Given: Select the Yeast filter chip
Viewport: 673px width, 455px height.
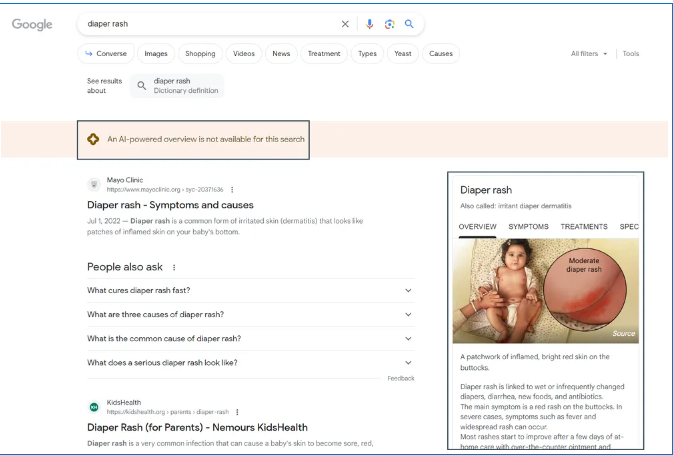Looking at the screenshot, I should click(x=403, y=54).
